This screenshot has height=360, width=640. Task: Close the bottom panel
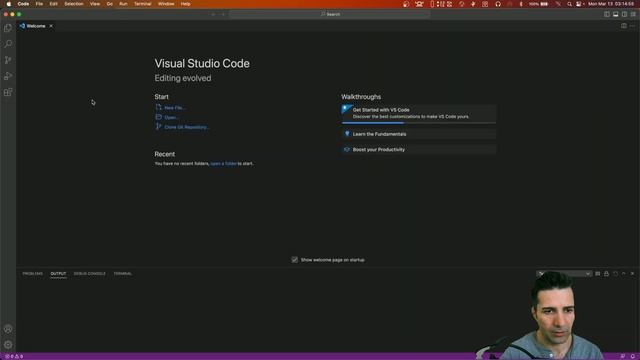632,273
